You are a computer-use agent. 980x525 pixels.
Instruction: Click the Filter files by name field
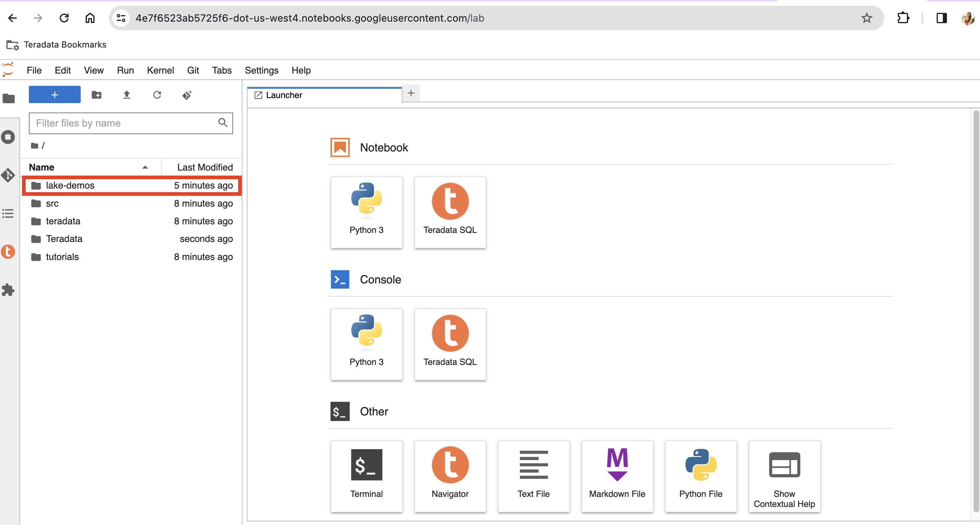click(x=130, y=123)
